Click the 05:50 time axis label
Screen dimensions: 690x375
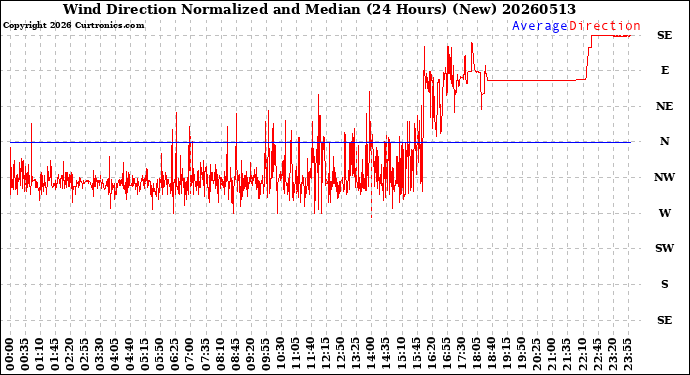click(x=160, y=354)
